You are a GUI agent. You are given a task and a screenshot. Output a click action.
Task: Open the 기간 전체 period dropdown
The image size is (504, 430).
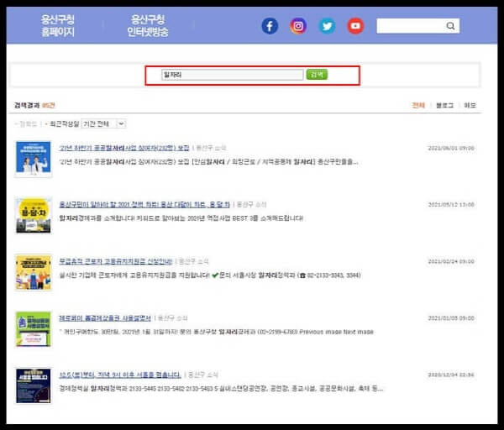103,123
